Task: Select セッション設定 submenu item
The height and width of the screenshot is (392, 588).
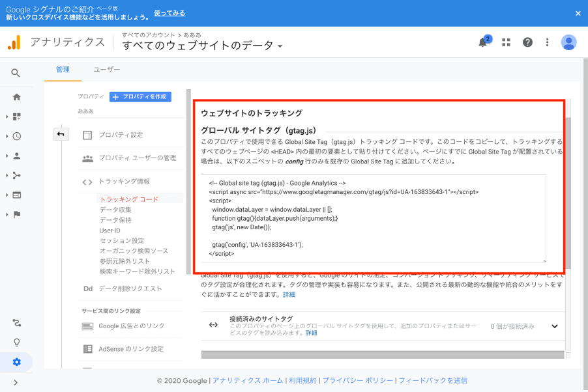Action: click(x=122, y=240)
